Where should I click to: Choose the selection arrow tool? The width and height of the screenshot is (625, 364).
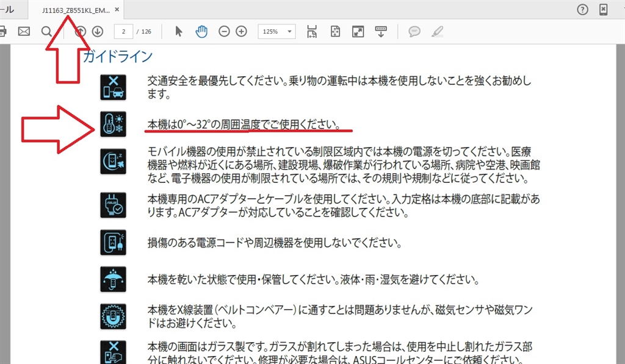(x=179, y=31)
